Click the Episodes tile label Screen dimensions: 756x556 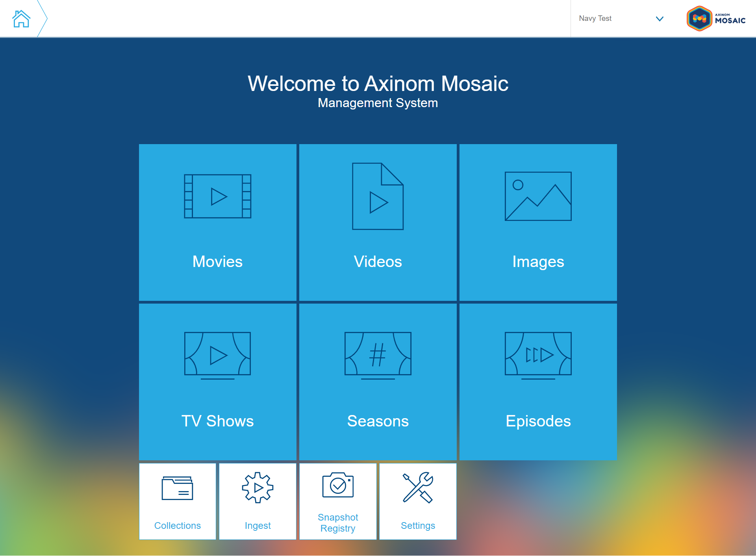pyautogui.click(x=538, y=421)
